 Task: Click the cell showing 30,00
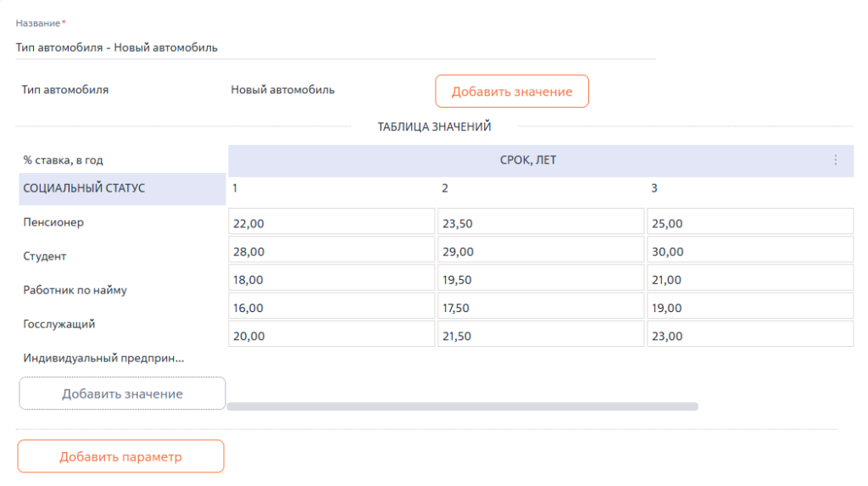click(x=749, y=251)
